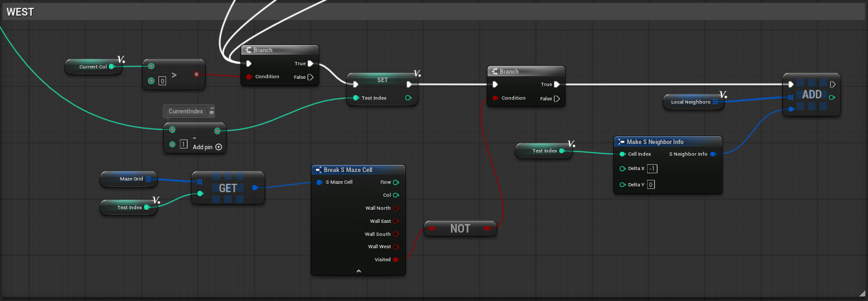
Task: Click the Condition pin on the Branch fed by greater-than
Action: point(248,77)
